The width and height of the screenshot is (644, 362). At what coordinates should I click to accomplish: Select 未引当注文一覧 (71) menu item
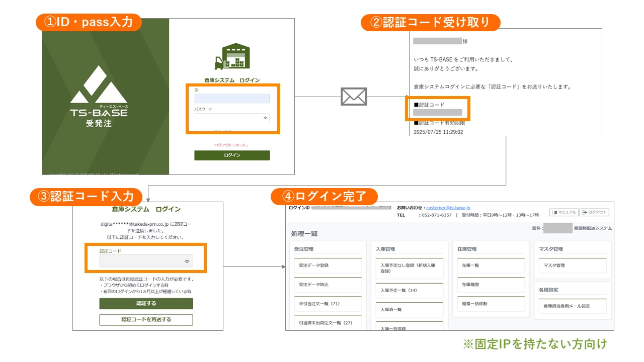tap(328, 304)
